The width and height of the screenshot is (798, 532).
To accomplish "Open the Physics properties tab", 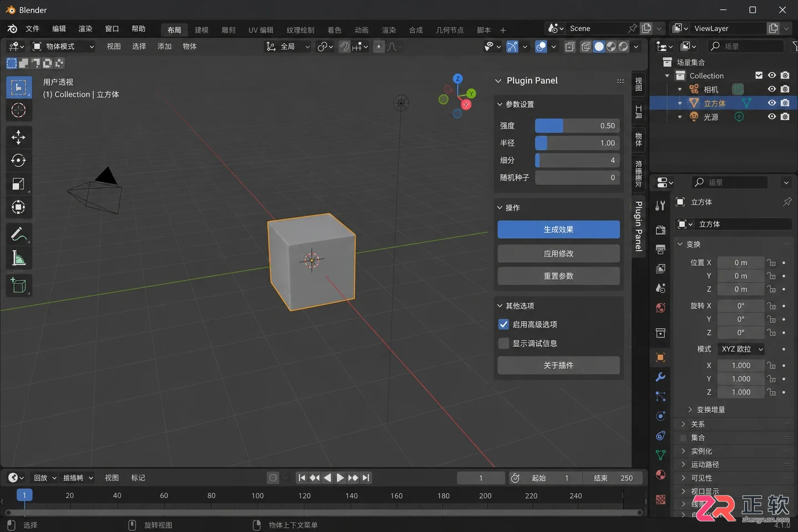I will pyautogui.click(x=660, y=416).
